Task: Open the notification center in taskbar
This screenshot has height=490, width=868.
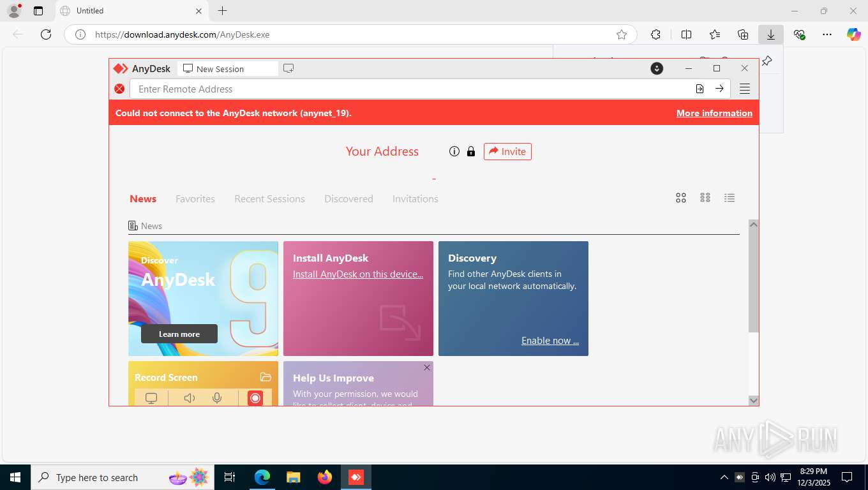Action: [847, 477]
